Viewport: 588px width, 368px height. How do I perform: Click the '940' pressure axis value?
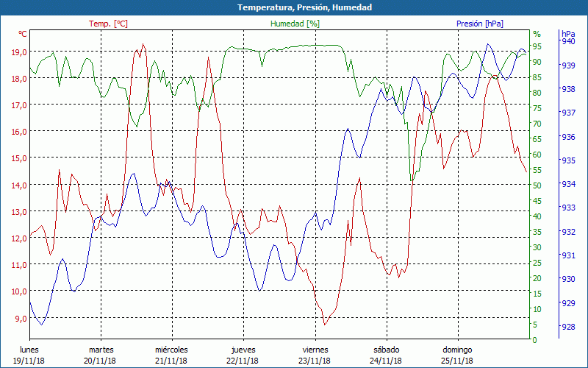(568, 41)
